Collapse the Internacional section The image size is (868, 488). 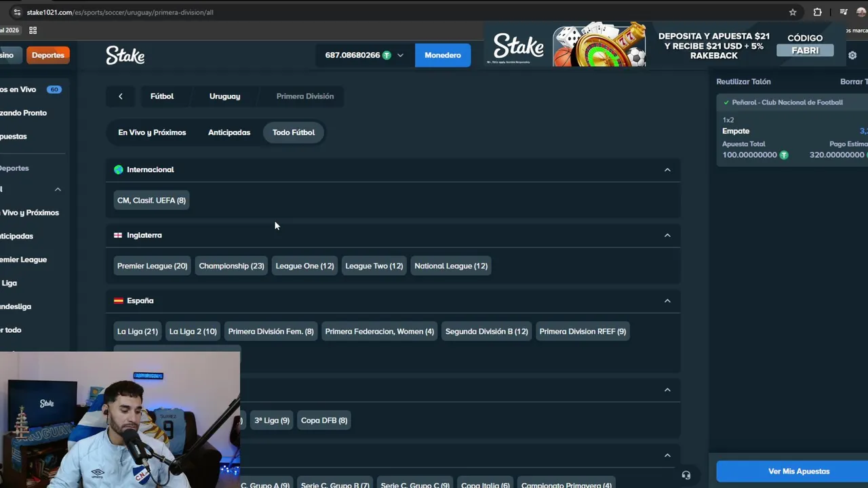coord(667,169)
